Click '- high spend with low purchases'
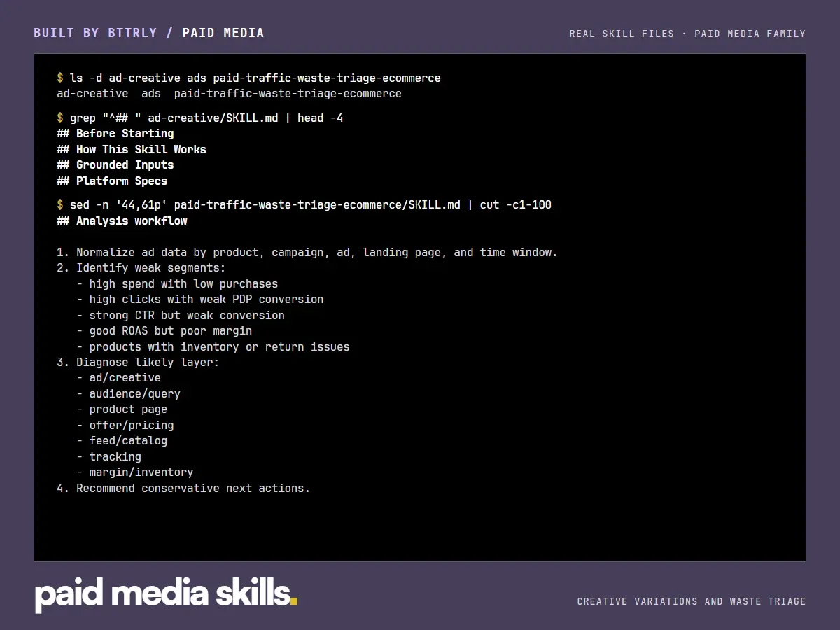 tap(177, 284)
